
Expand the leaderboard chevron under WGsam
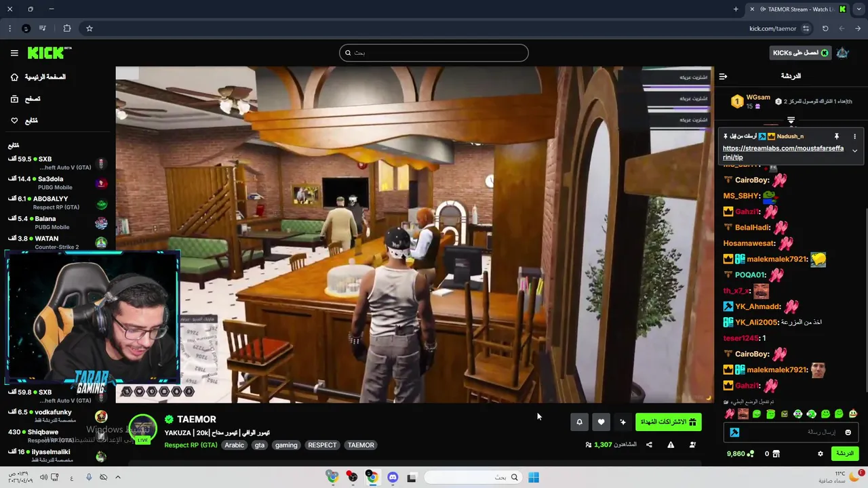(791, 121)
